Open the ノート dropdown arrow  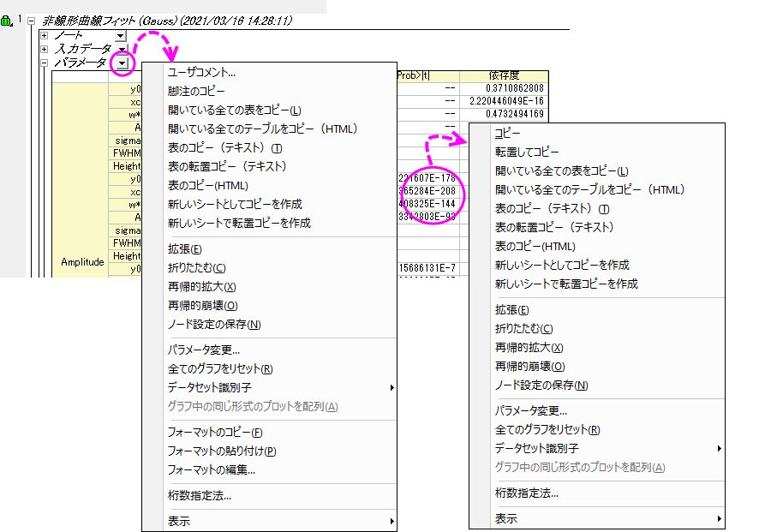pyautogui.click(x=121, y=36)
